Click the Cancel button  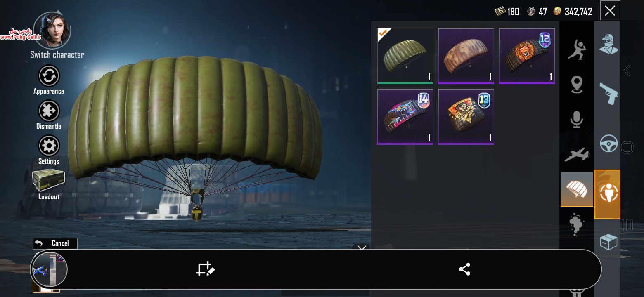pos(55,243)
